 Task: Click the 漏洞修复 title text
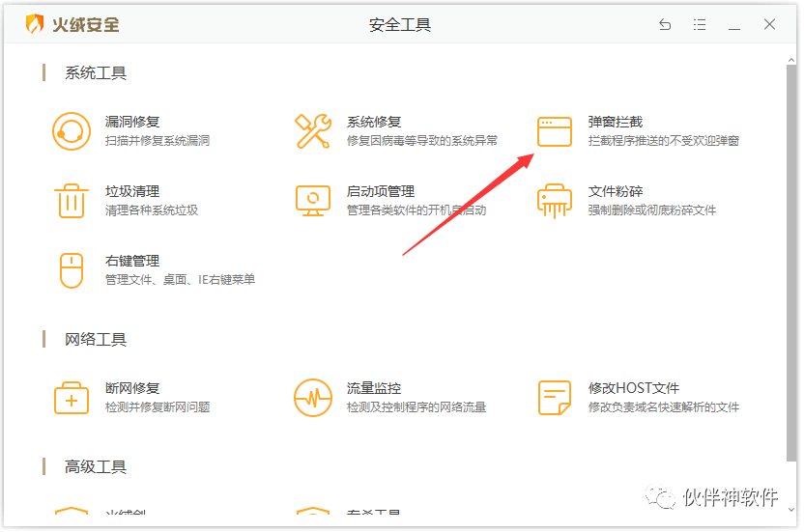(x=132, y=122)
